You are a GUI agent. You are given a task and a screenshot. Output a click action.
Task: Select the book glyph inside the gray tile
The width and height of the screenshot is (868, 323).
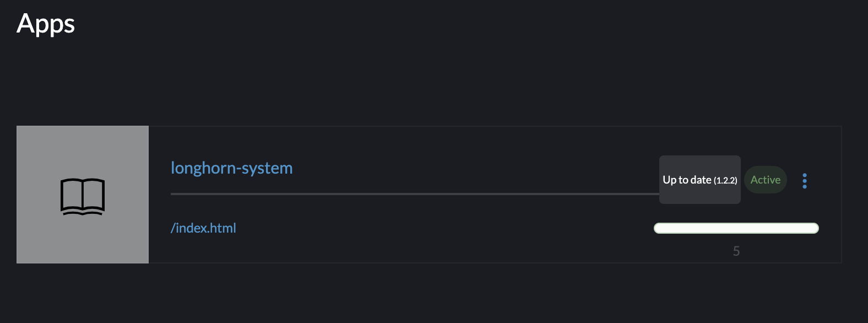point(83,196)
